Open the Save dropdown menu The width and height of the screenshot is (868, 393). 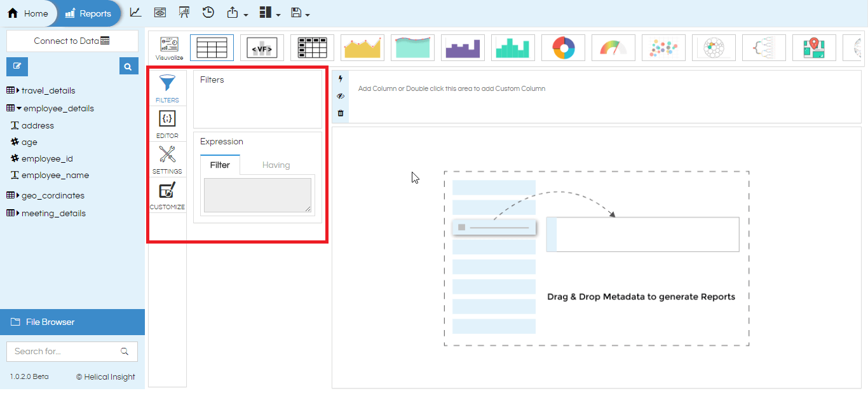coord(299,13)
